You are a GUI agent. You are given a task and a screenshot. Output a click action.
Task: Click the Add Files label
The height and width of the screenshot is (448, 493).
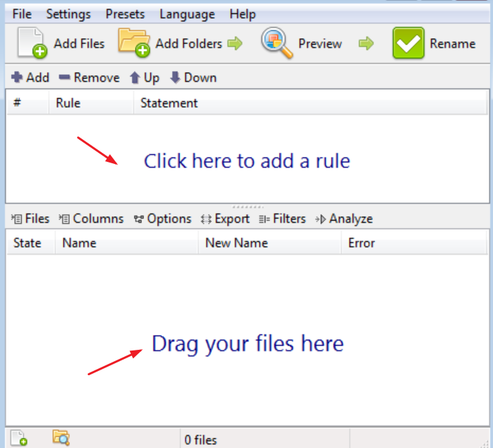pyautogui.click(x=79, y=43)
